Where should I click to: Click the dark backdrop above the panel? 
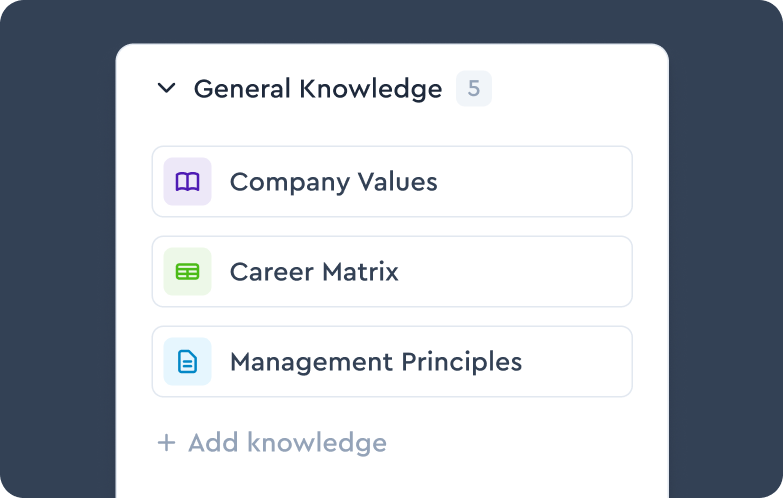tap(390, 20)
